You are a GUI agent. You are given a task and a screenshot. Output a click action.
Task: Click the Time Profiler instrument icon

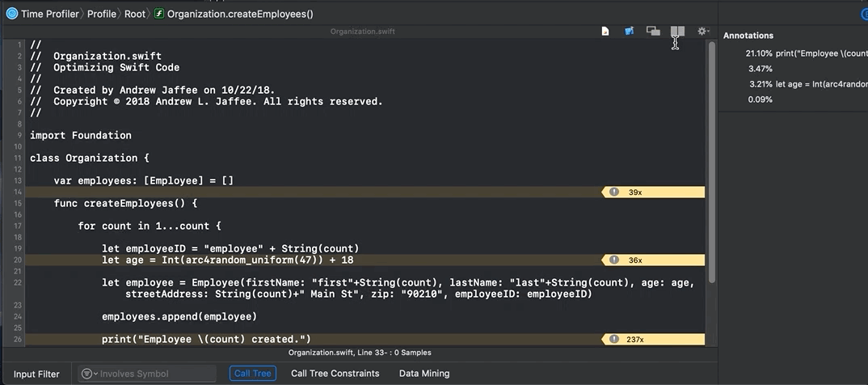pos(12,14)
